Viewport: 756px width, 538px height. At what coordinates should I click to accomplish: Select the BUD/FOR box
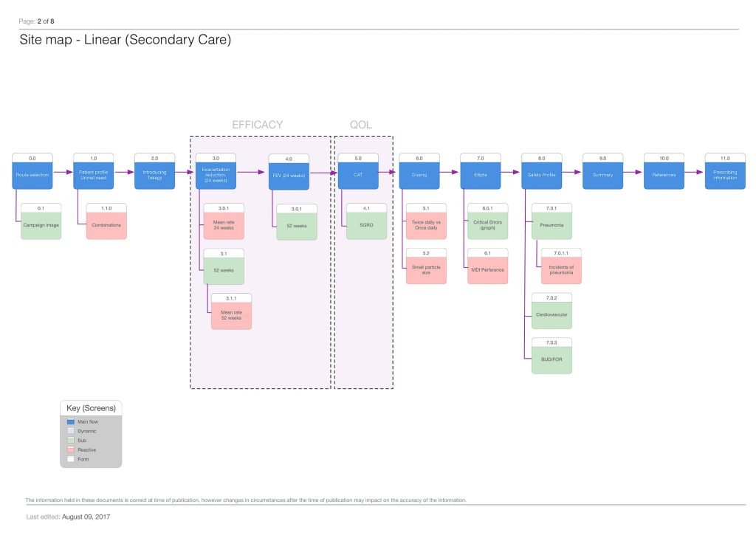551,359
